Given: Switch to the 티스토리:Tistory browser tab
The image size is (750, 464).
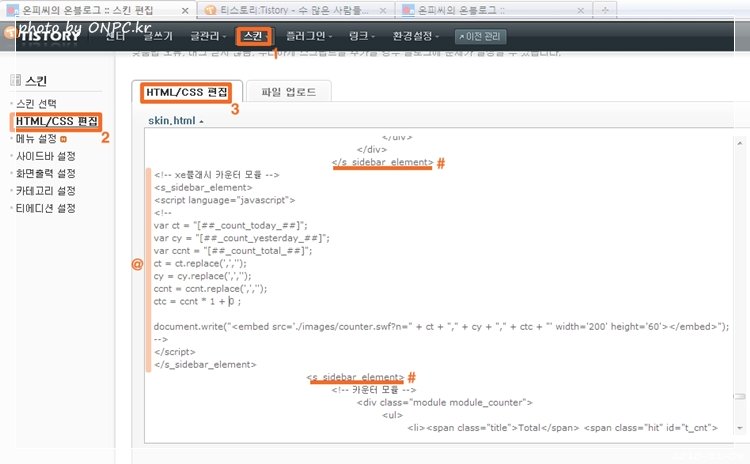Looking at the screenshot, I should [x=294, y=10].
